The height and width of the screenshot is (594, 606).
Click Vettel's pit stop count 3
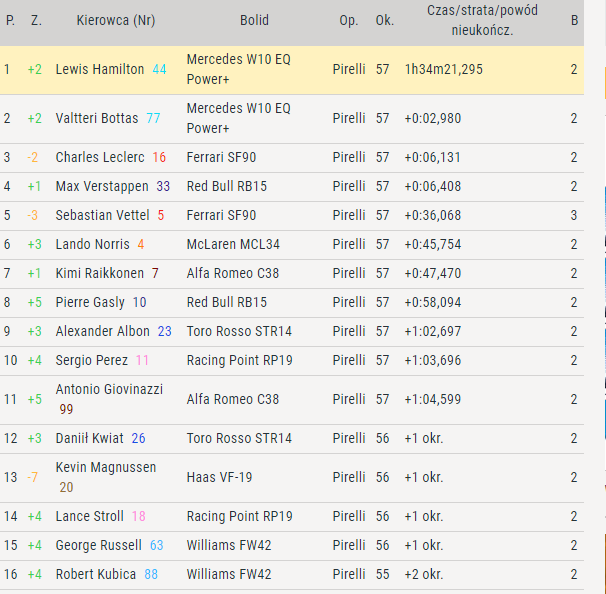coord(574,215)
